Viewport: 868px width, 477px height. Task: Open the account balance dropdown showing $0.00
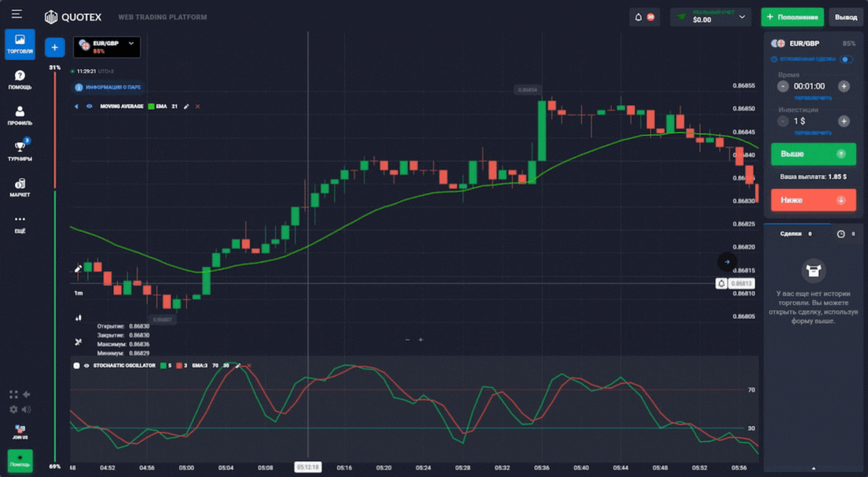[x=710, y=17]
